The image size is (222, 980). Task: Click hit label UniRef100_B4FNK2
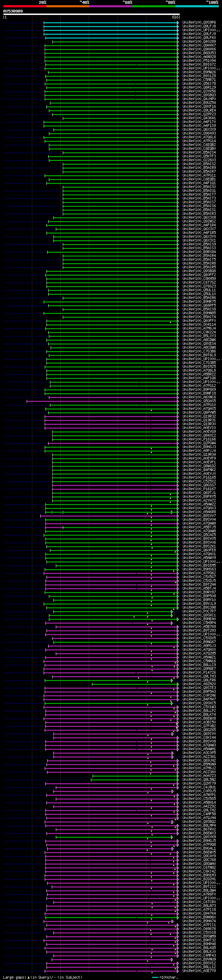click(199, 470)
